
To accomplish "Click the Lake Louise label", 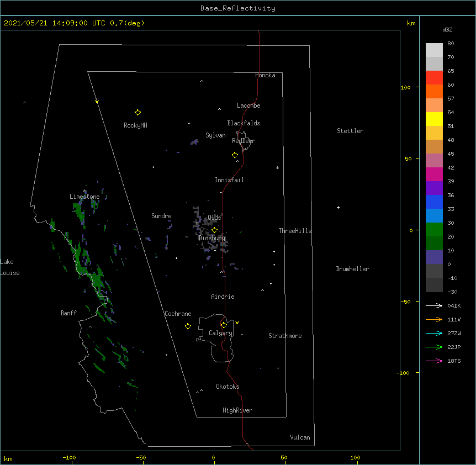I will (10, 267).
